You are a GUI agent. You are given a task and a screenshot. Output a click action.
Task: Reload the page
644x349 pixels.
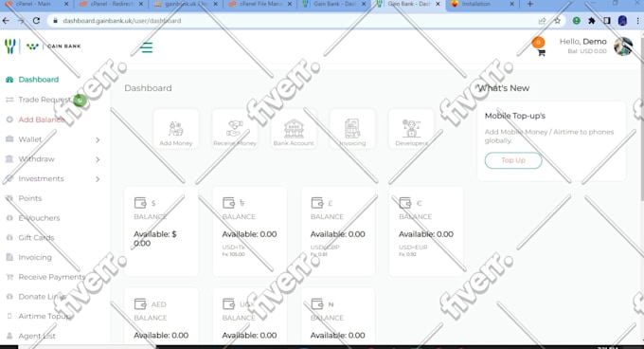(x=36, y=21)
